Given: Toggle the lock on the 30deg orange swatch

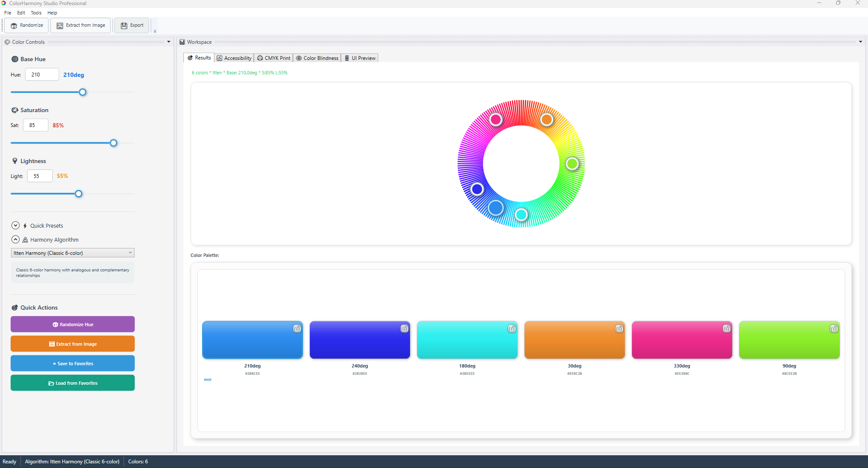Looking at the screenshot, I should [x=619, y=329].
